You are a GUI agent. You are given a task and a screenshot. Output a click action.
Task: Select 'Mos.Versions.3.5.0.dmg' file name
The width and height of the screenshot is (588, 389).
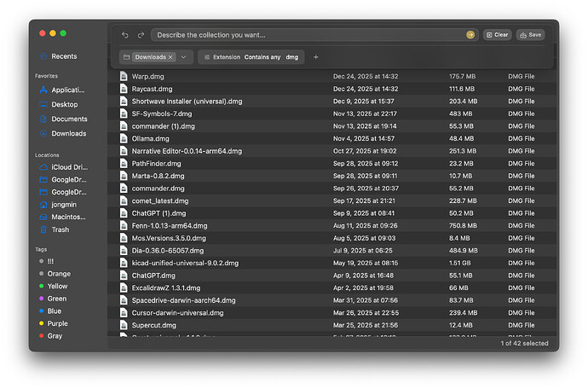tap(169, 238)
